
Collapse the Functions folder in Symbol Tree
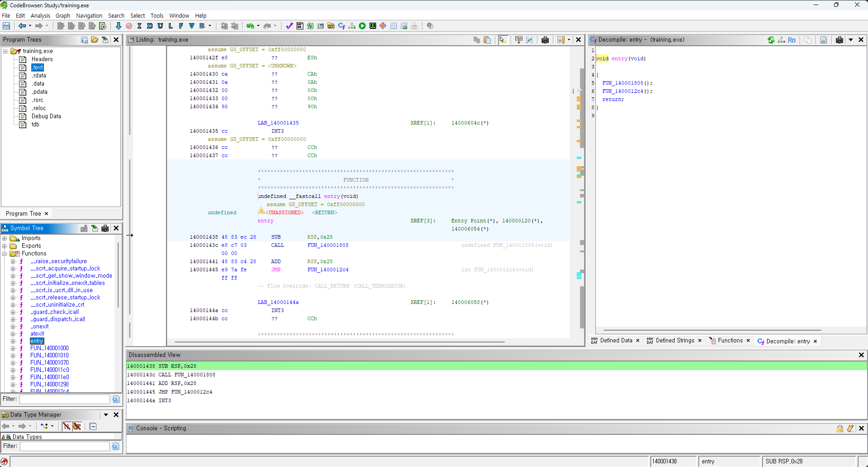(5, 254)
